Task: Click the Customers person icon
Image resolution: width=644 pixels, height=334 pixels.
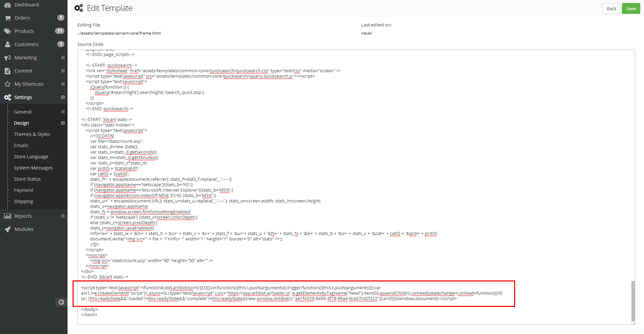Action: (x=7, y=44)
